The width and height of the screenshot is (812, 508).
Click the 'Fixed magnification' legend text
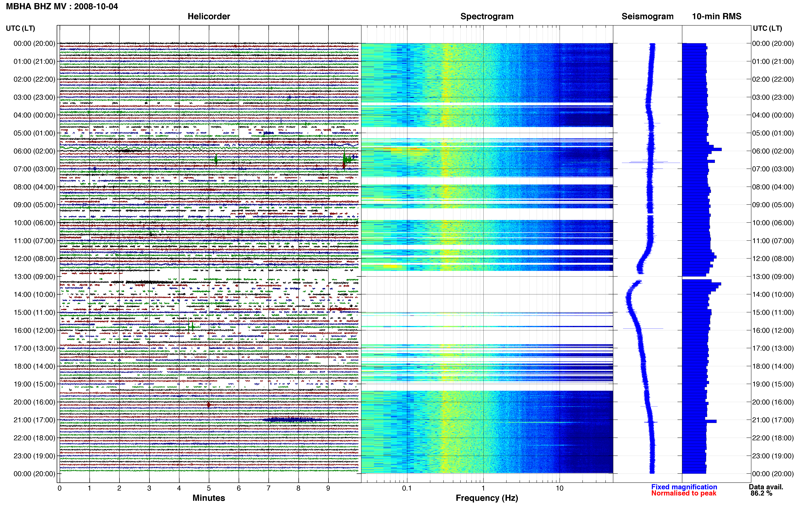click(684, 487)
